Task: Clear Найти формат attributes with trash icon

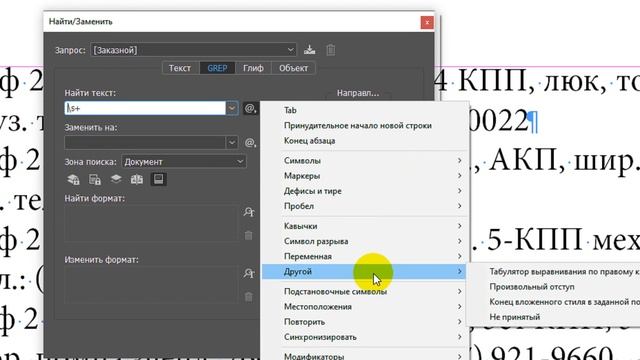Action: coord(249,236)
